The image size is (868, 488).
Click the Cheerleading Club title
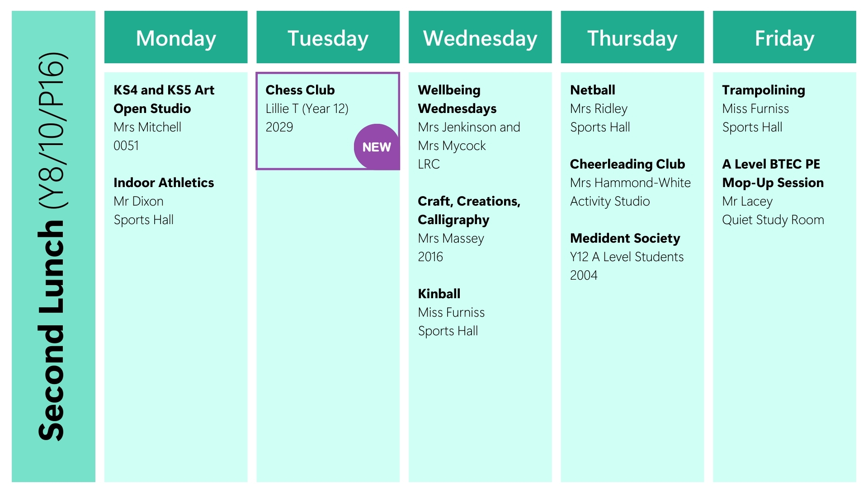[627, 164]
